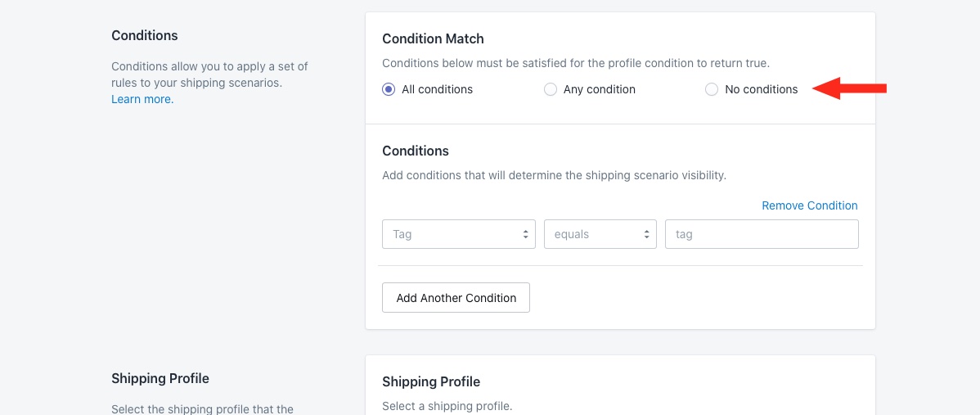Select the All conditions radio button

point(389,89)
